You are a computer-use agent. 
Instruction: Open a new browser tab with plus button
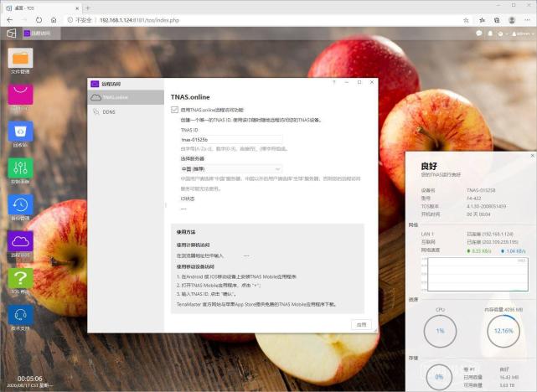(x=88, y=8)
